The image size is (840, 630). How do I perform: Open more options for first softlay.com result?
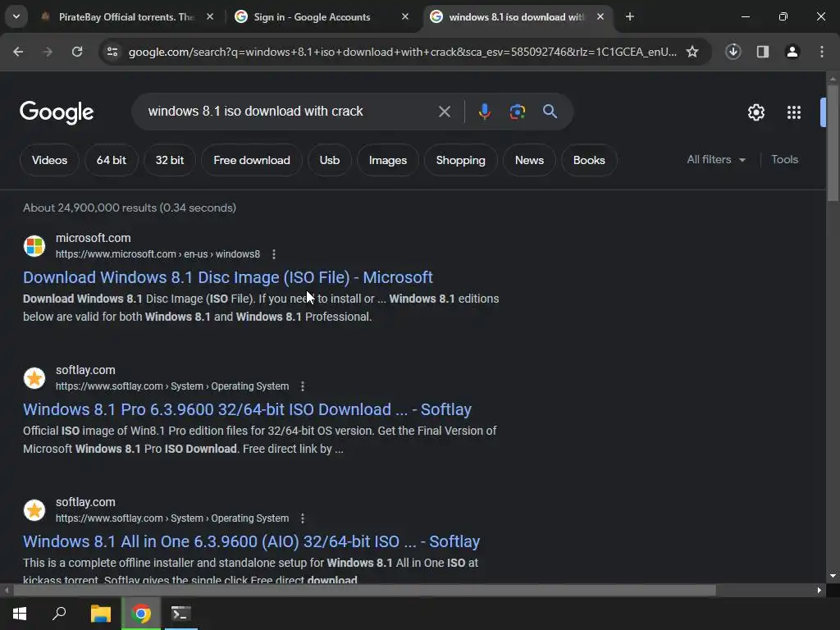coord(303,386)
